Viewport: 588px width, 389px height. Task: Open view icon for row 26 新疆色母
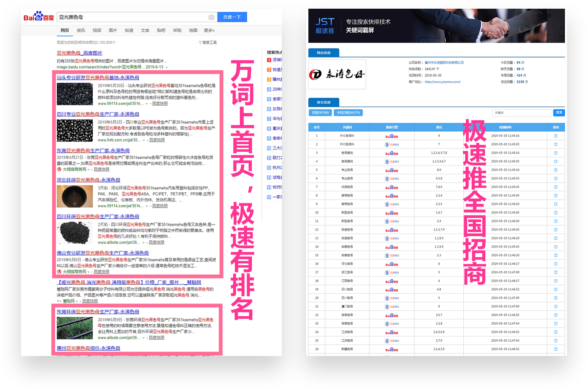tap(556, 349)
